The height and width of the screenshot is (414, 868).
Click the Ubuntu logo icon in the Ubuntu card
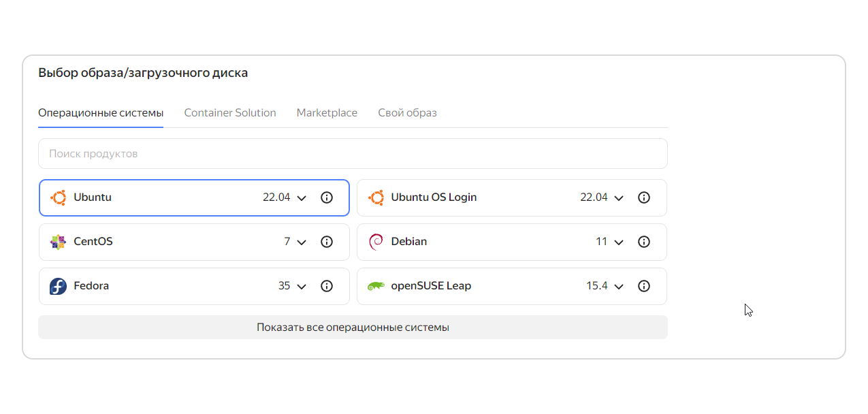[x=58, y=197]
